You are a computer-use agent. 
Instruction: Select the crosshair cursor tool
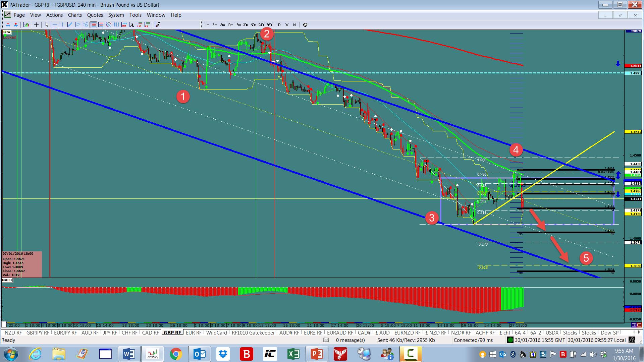tap(36, 24)
